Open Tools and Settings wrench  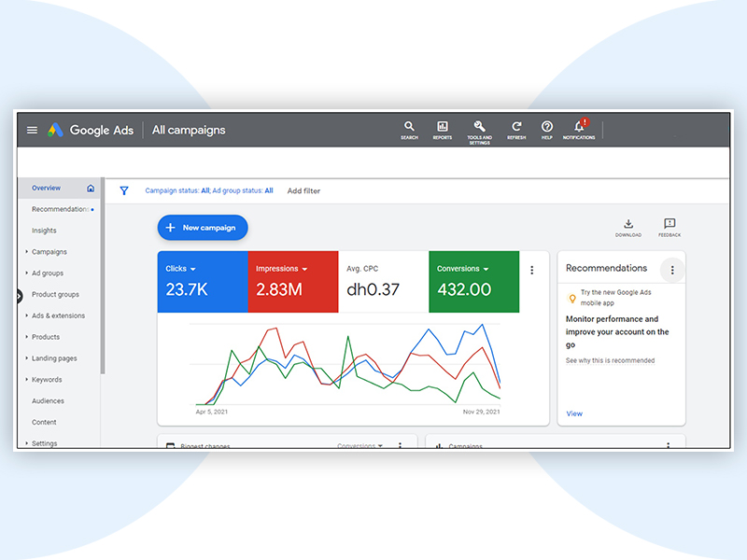(x=480, y=127)
